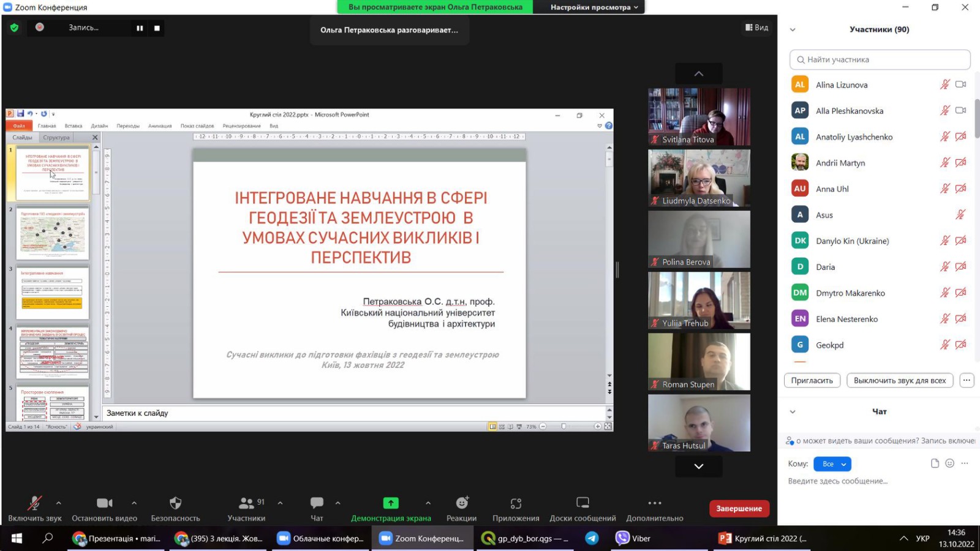
Task: Open the Вид view menu
Action: 756,28
